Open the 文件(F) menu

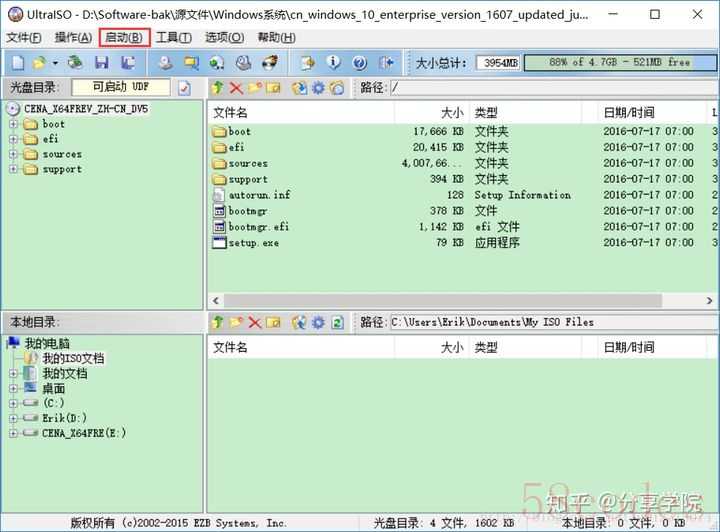(23, 38)
